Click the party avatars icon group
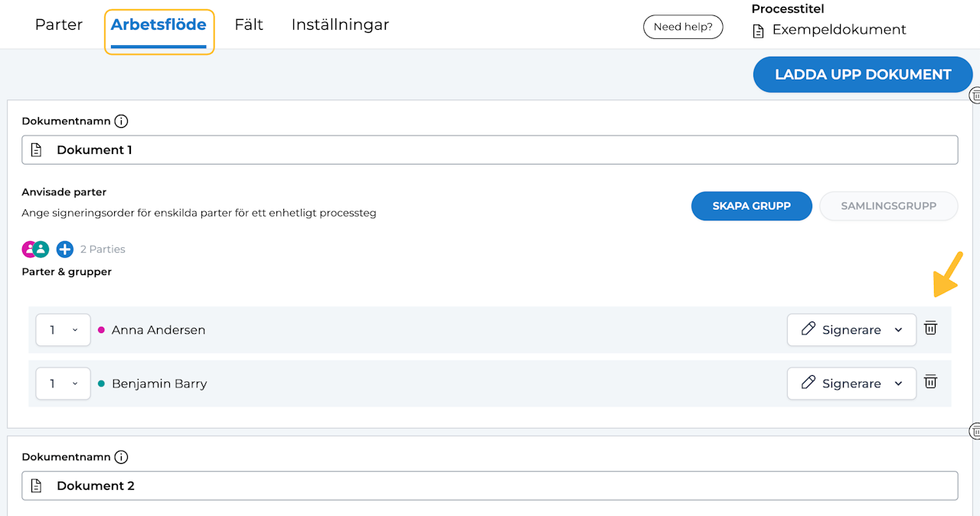The image size is (980, 516). [35, 249]
